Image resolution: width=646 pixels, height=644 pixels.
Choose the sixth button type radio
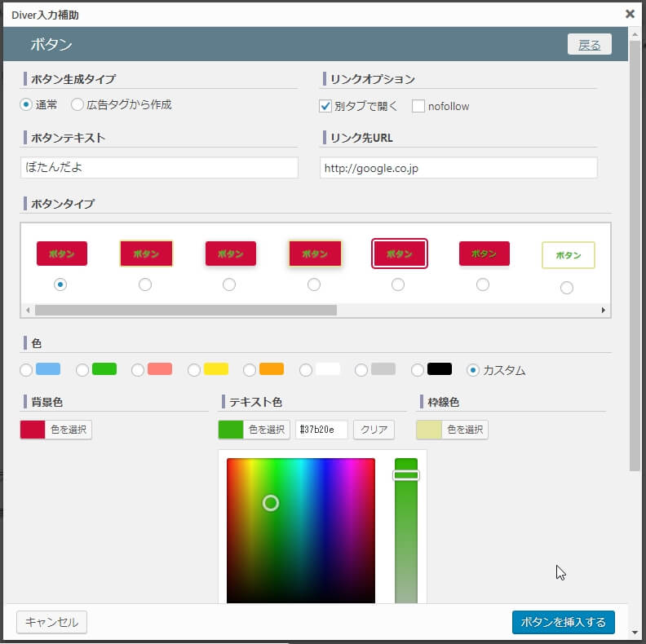pyautogui.click(x=483, y=285)
